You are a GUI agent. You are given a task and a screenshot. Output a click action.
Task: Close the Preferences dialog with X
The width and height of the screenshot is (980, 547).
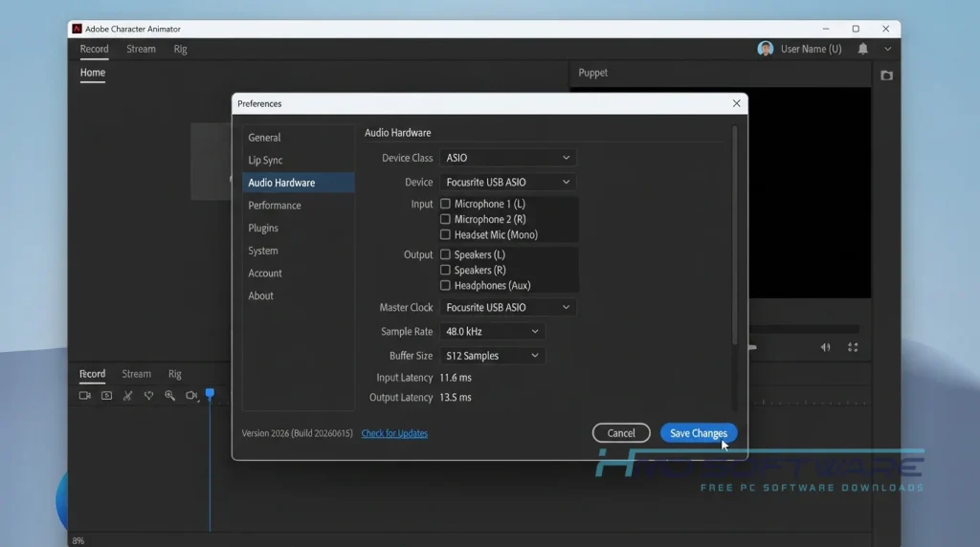point(736,103)
